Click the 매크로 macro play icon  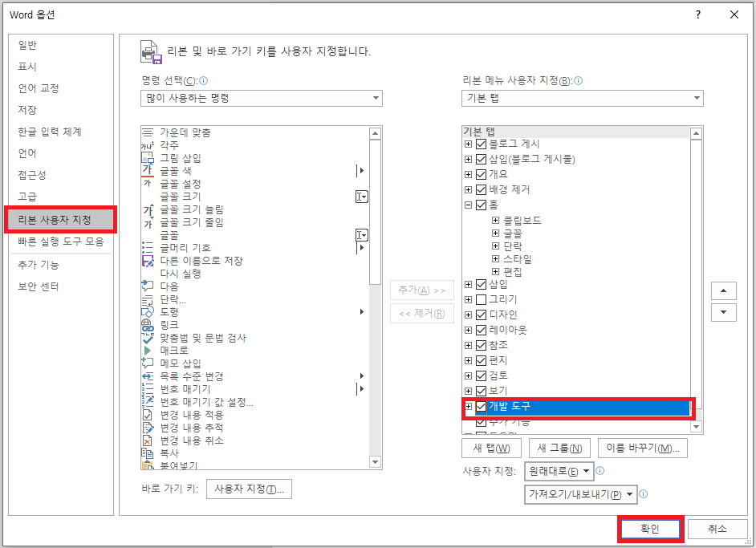pyautogui.click(x=148, y=351)
